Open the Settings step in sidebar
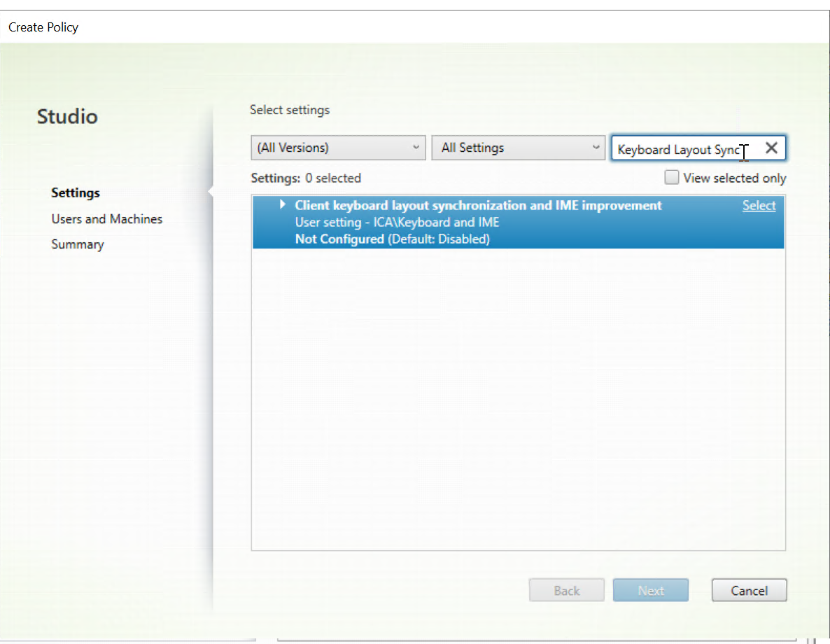Screen dimensions: 830x644 point(75,192)
